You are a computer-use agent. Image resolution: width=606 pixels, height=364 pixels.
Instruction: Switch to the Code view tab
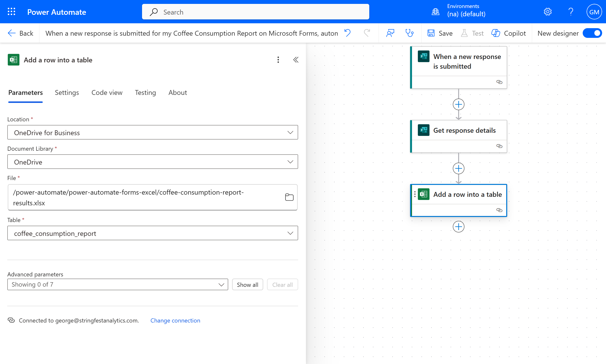tap(107, 92)
